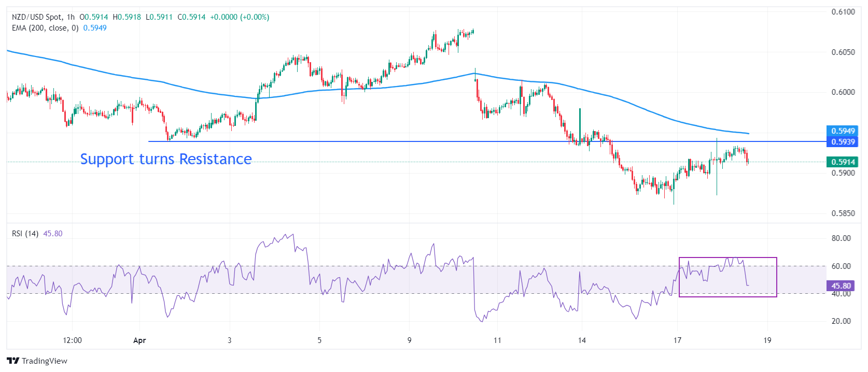Click the 0.5850 price axis label
This screenshot has height=372, width=868.
(843, 213)
